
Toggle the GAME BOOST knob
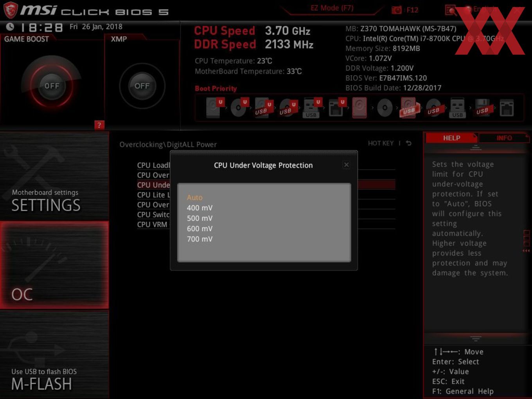click(52, 86)
